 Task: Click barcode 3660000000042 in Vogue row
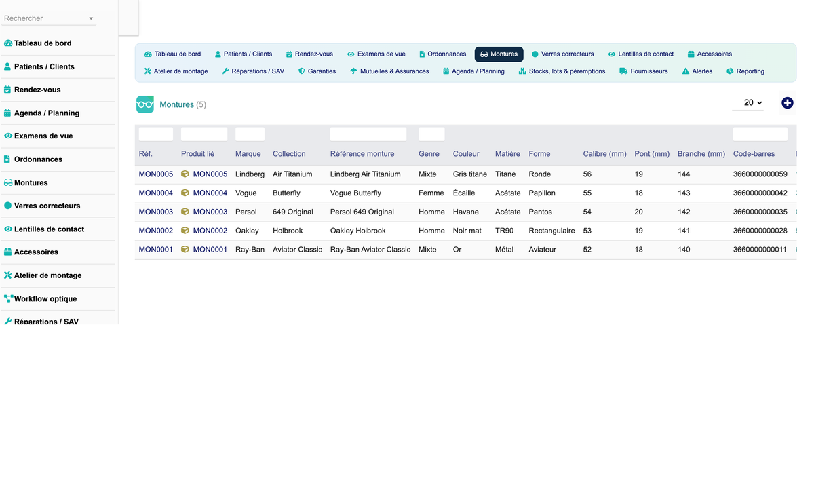click(x=760, y=193)
